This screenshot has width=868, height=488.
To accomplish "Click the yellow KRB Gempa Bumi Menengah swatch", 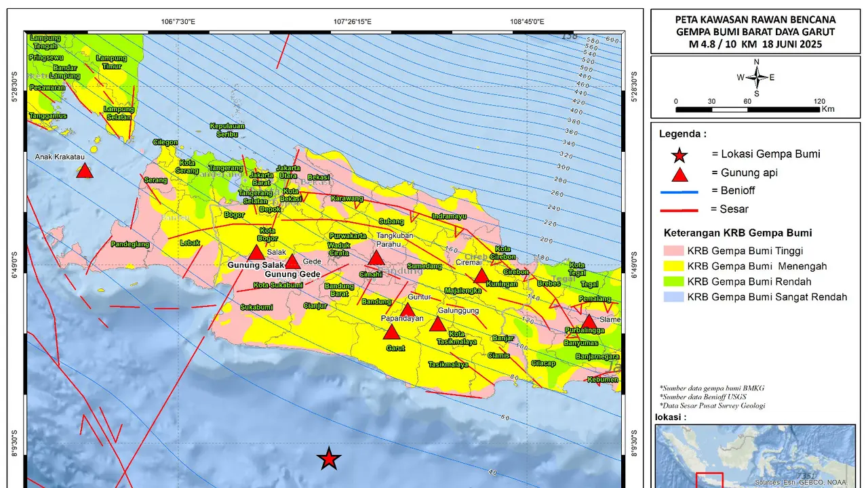I will [x=672, y=266].
